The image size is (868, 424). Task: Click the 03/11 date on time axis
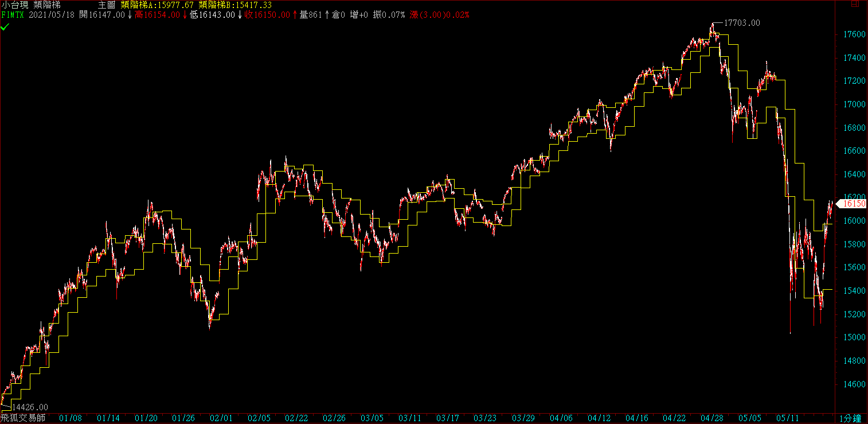pyautogui.click(x=410, y=419)
